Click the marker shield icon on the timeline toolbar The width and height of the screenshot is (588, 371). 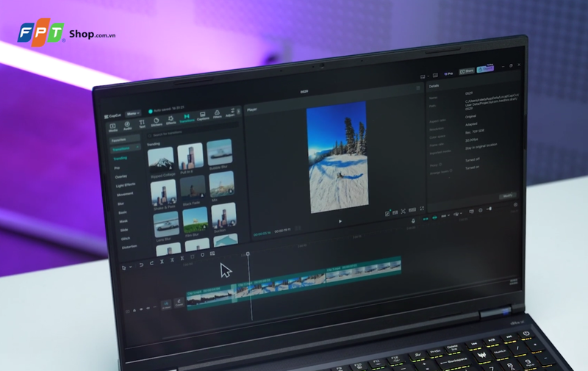203,255
